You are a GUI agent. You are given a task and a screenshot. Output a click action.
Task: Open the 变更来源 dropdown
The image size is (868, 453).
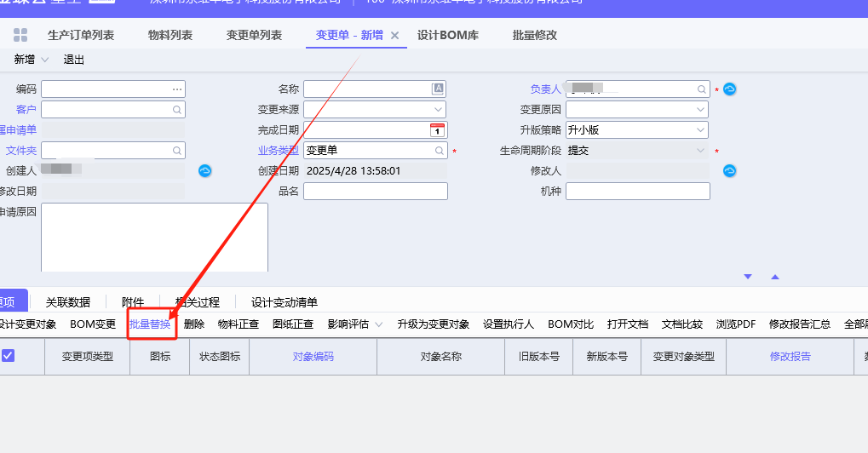(439, 110)
